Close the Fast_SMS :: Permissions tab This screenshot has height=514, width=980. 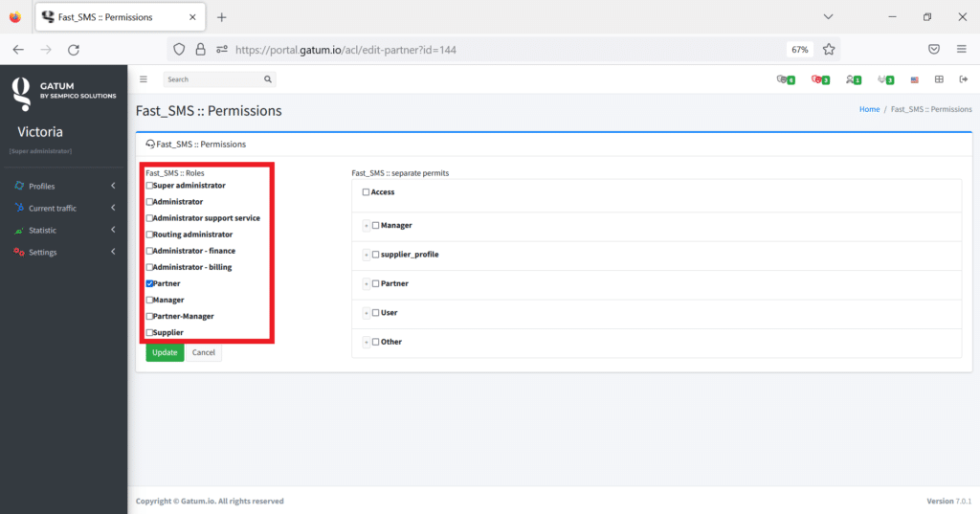click(x=192, y=17)
